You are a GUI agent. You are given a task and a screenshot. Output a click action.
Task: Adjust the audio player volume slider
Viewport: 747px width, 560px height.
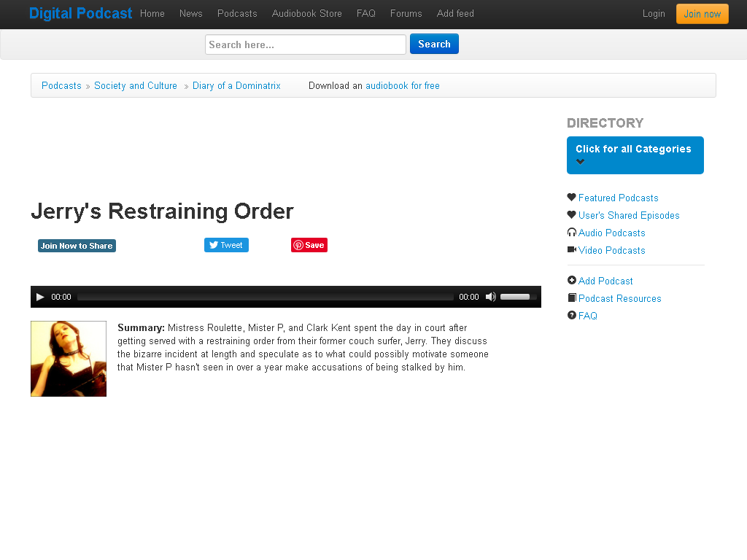[x=519, y=297]
